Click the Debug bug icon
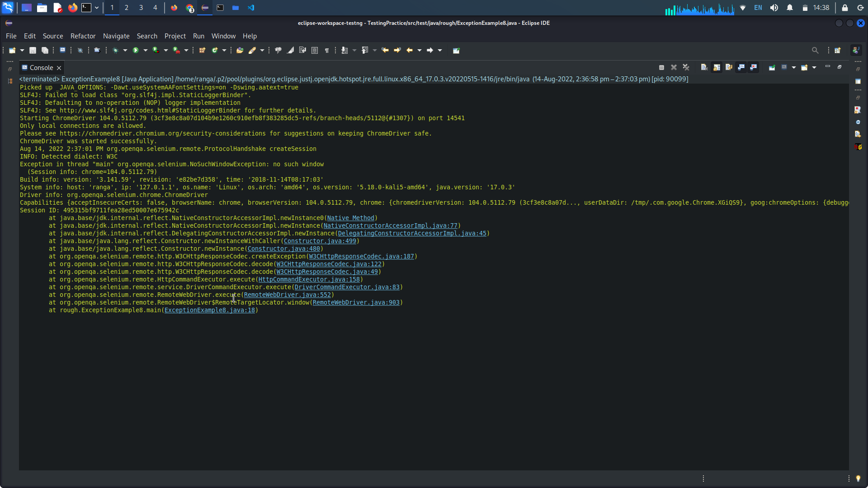Screen dimensions: 868x488 point(116,50)
